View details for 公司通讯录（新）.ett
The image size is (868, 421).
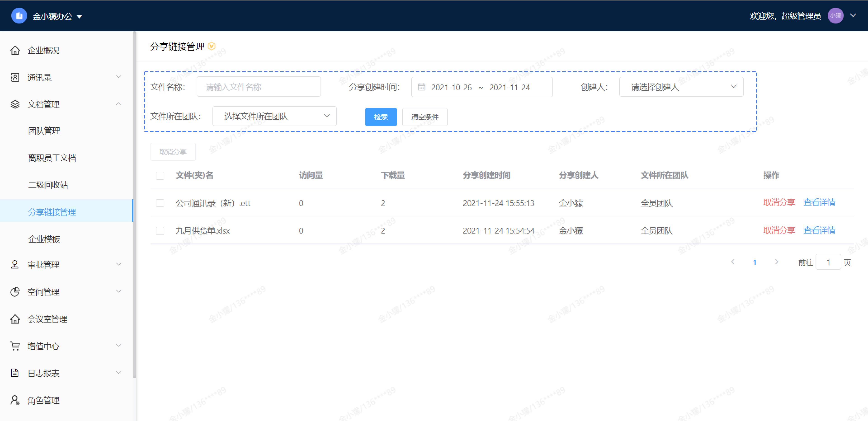pos(819,202)
